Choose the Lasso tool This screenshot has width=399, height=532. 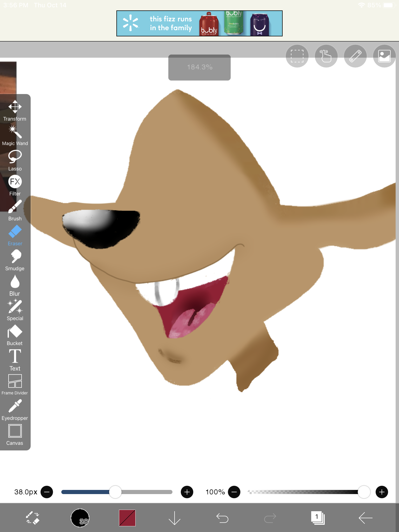tap(15, 160)
